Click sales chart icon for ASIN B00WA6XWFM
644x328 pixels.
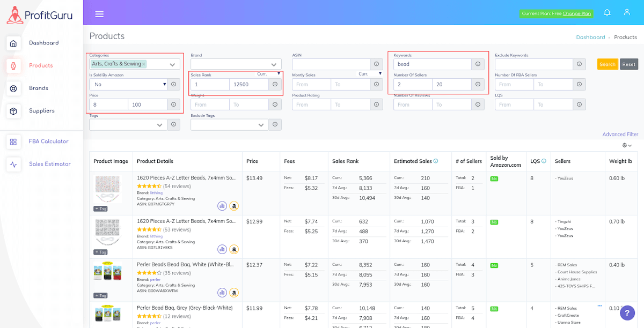coord(222,293)
